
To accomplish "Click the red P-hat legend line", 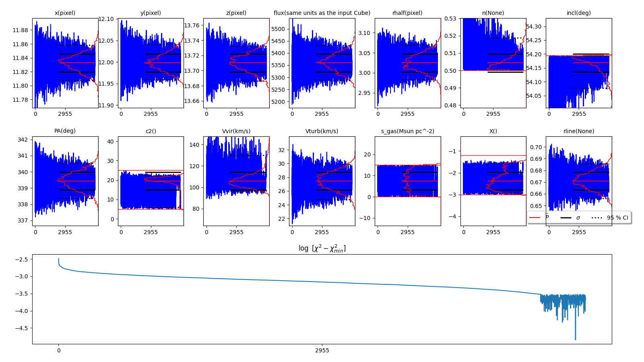I will click(x=535, y=218).
